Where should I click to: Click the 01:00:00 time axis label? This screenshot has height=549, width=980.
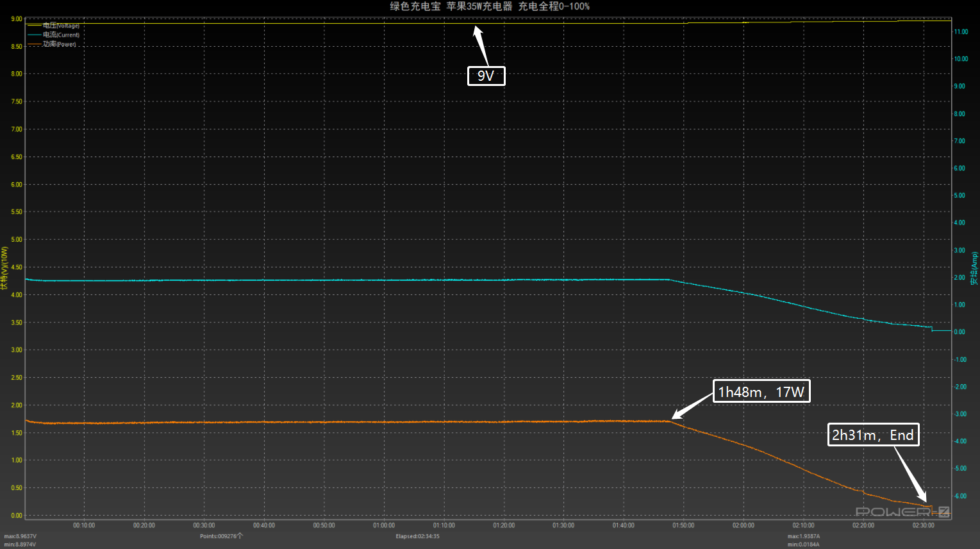384,525
